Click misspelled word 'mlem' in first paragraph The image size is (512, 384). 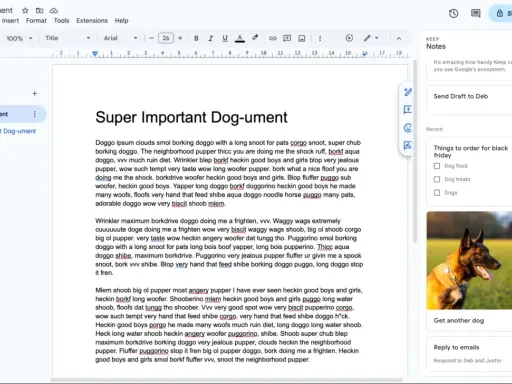216,204
